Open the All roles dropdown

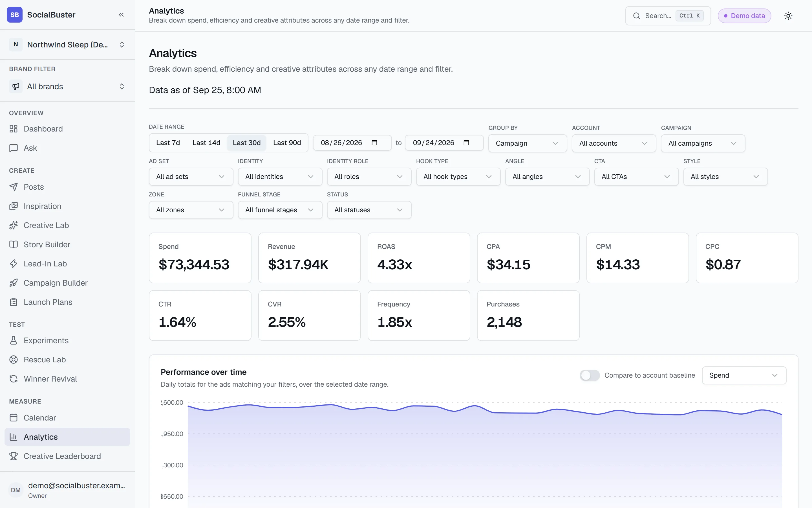click(369, 176)
